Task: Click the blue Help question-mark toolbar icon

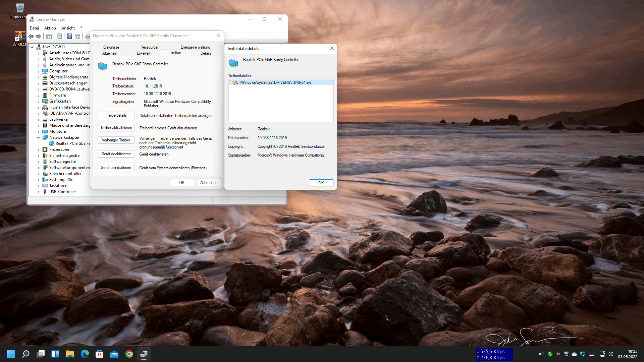Action: coord(69,36)
